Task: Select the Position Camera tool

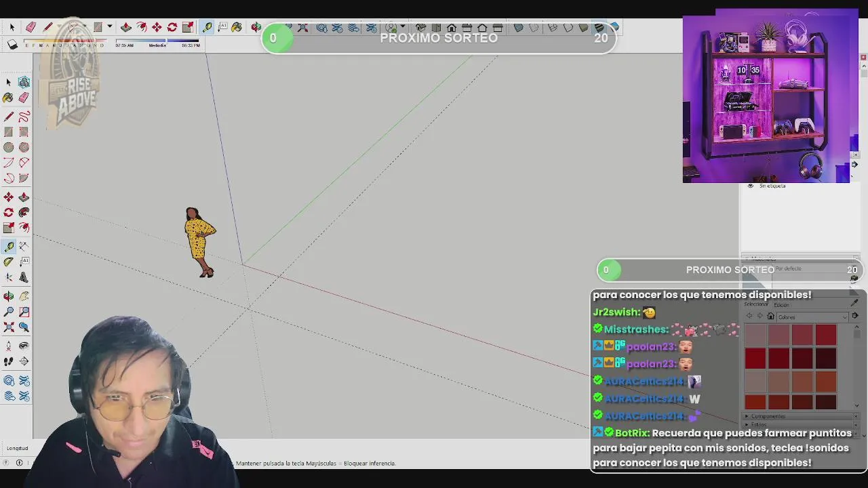Action: pyautogui.click(x=9, y=346)
